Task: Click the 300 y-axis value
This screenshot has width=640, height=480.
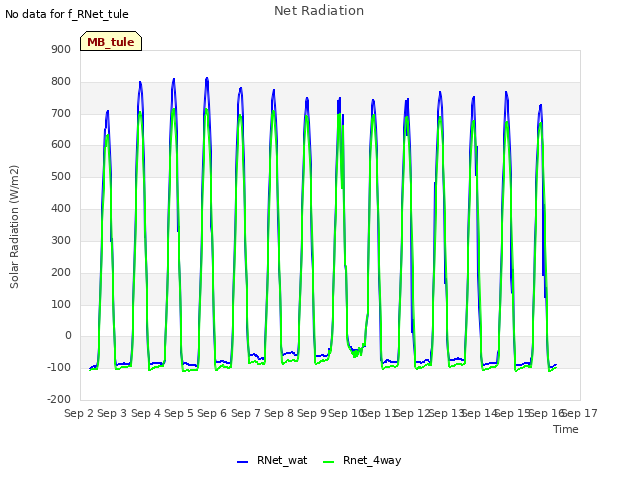Action: pos(61,240)
